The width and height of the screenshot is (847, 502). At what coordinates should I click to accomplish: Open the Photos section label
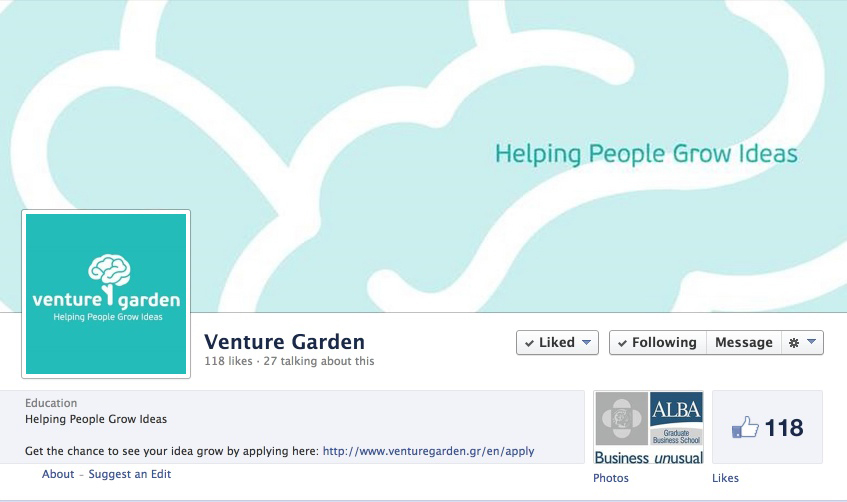(611, 478)
